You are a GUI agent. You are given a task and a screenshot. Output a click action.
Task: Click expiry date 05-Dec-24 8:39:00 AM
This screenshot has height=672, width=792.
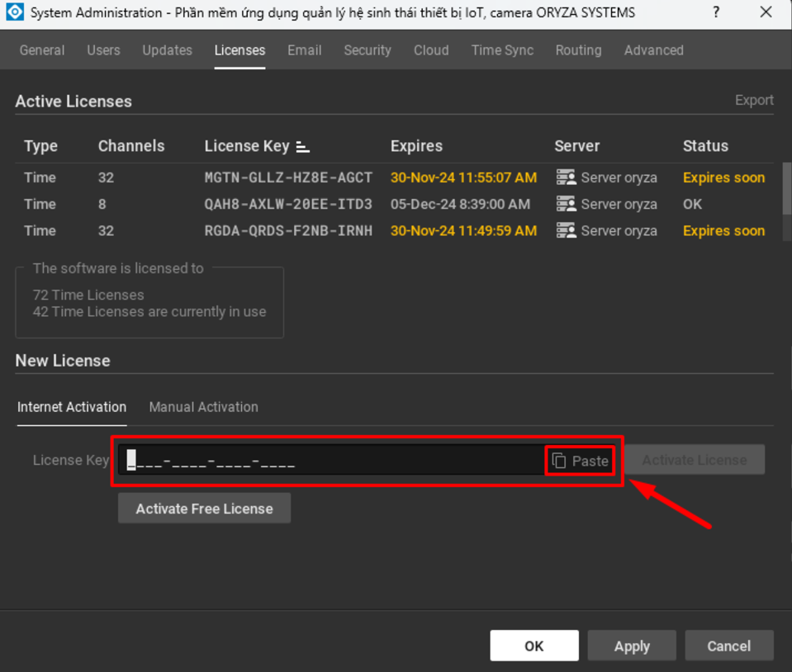coord(461,205)
